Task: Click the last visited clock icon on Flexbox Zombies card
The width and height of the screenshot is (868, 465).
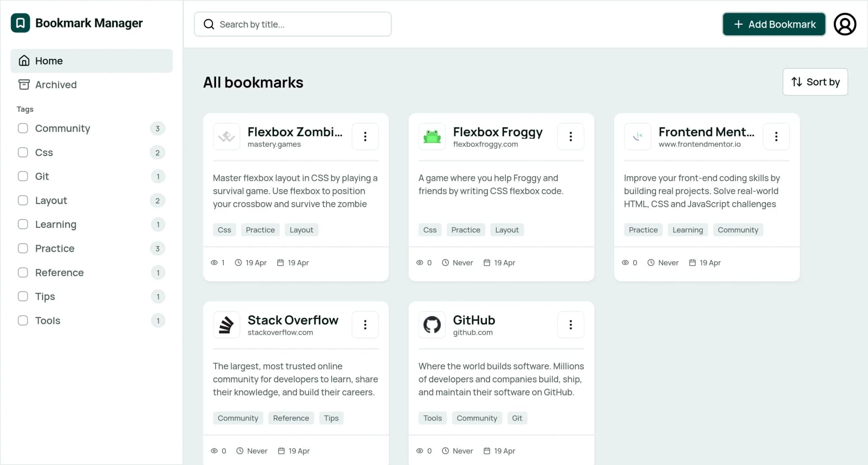Action: 238,263
